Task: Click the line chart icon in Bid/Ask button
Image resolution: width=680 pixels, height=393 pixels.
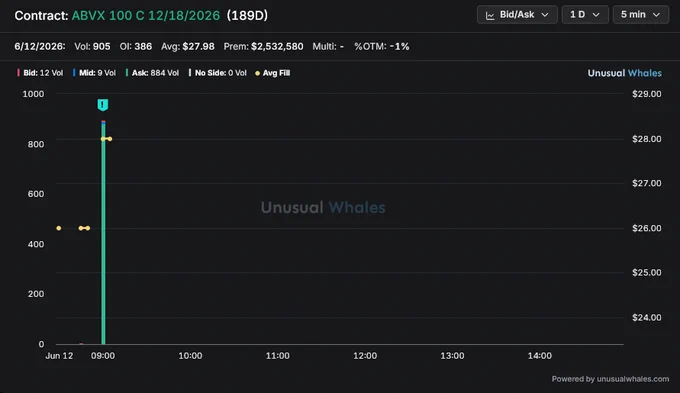Action: 490,15
